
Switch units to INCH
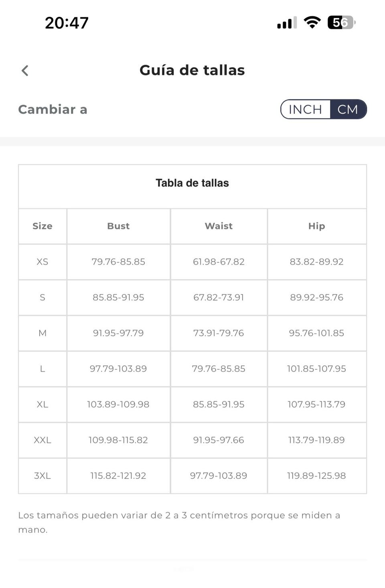(305, 109)
